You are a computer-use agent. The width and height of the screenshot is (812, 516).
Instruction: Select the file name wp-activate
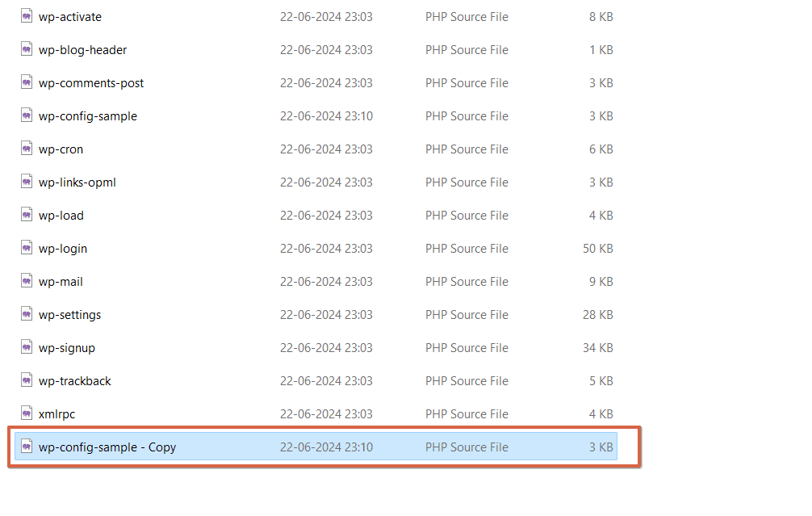[70, 17]
